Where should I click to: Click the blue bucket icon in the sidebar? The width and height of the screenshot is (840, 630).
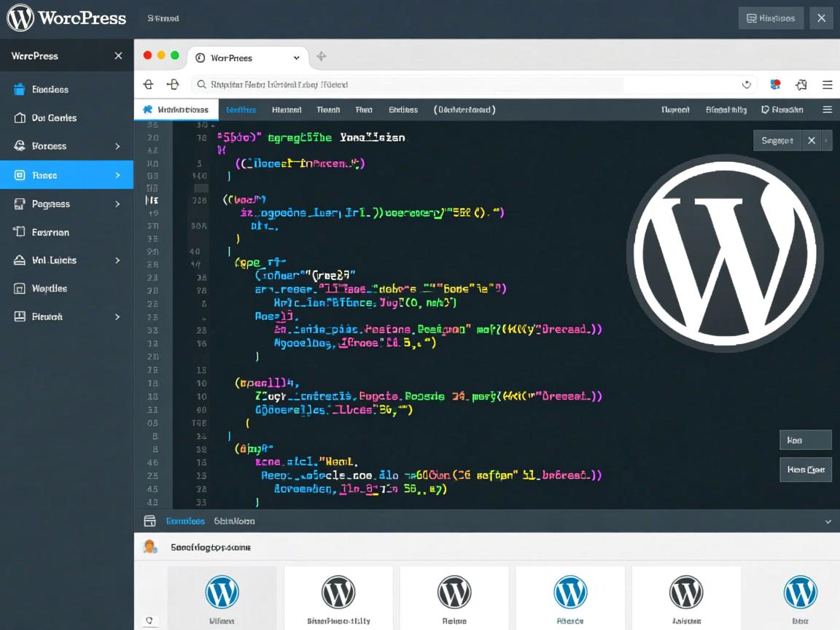point(20,90)
